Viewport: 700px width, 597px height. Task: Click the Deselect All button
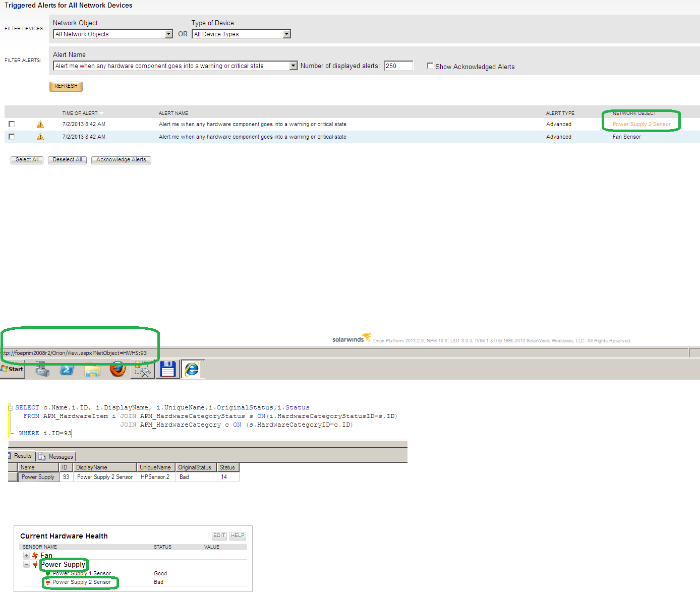click(67, 160)
